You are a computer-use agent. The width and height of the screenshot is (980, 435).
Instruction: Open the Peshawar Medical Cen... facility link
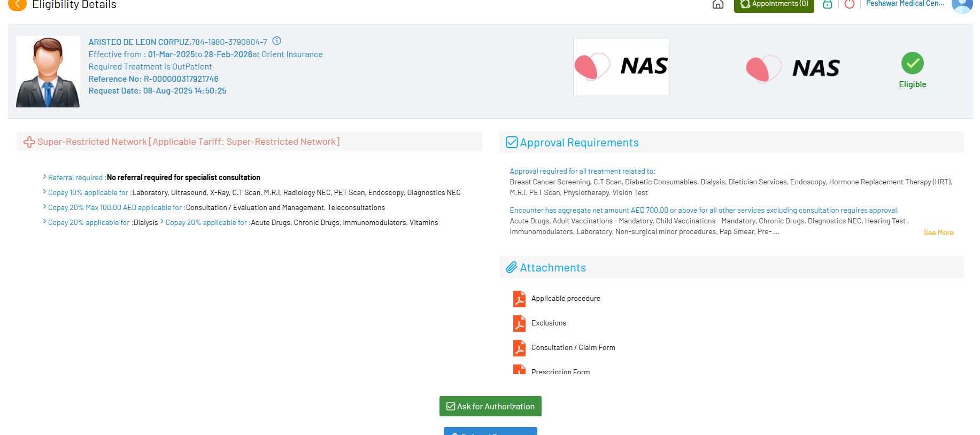(905, 4)
